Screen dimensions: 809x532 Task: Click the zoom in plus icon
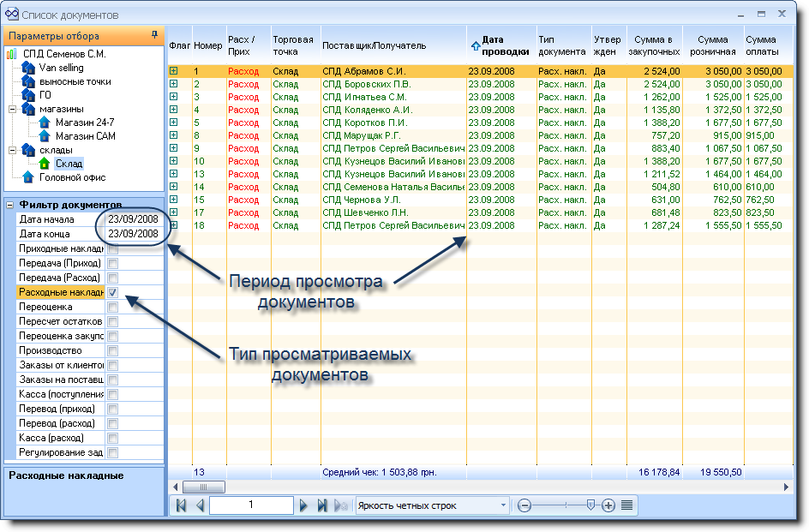[x=608, y=505]
